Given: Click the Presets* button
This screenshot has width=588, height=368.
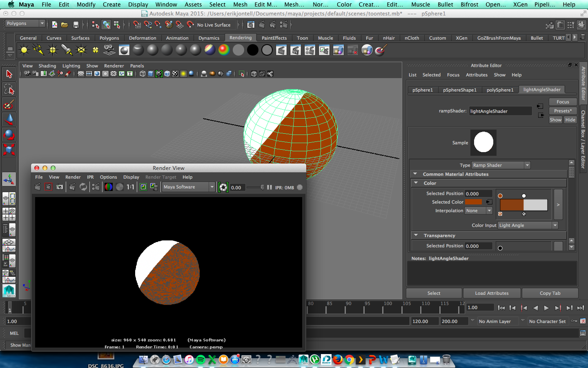Looking at the screenshot, I should coord(563,111).
